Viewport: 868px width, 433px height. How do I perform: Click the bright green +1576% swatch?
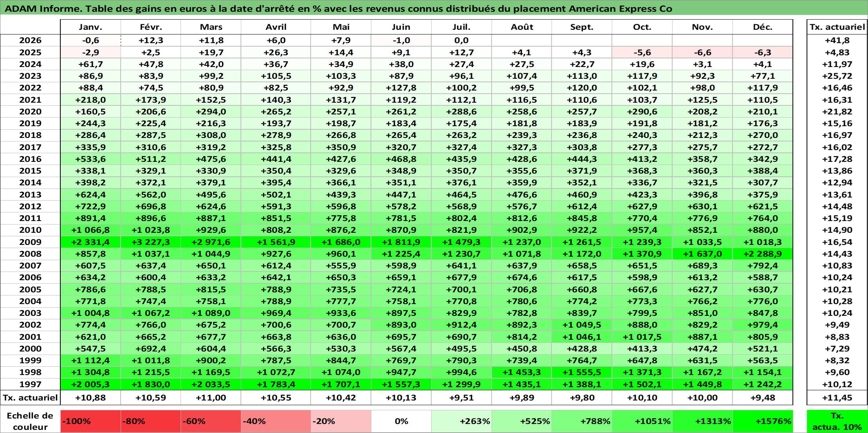point(763,421)
